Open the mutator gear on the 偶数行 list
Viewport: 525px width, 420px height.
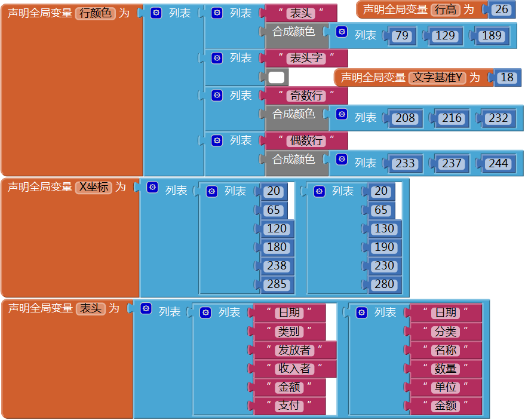click(217, 140)
